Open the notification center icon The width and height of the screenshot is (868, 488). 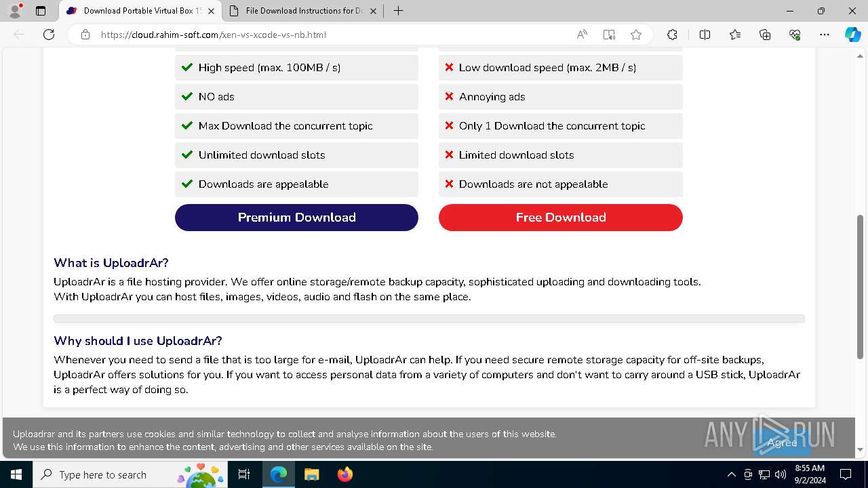(x=846, y=474)
